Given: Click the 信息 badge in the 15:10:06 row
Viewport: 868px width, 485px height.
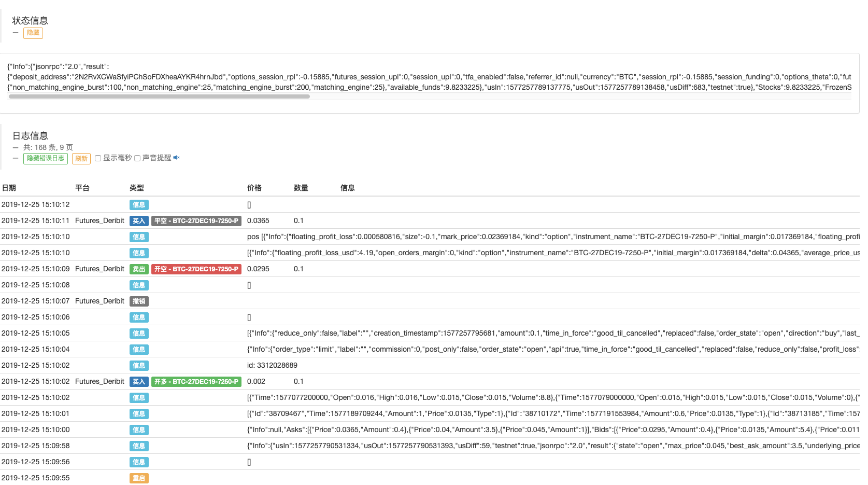Looking at the screenshot, I should coord(139,317).
